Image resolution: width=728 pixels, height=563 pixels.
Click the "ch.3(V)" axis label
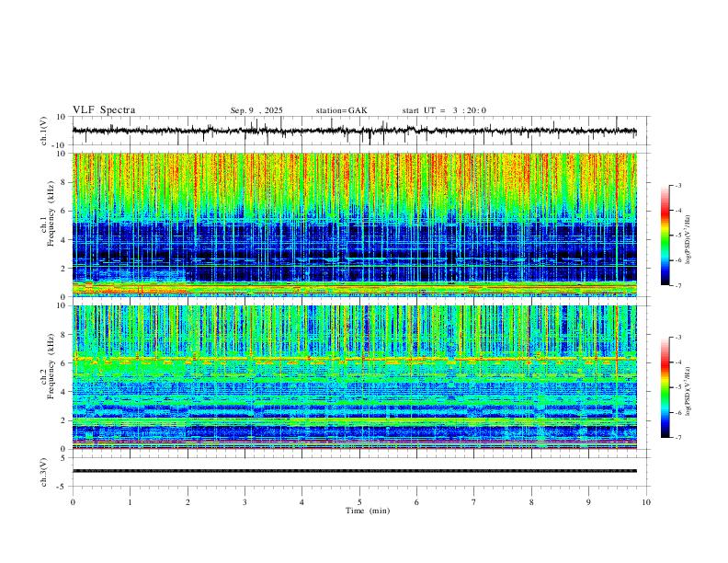click(44, 472)
